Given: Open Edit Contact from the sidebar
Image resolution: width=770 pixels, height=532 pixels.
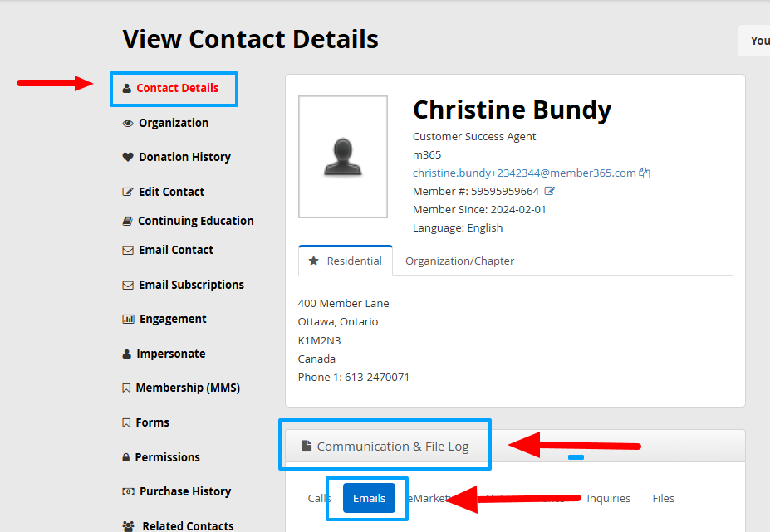Looking at the screenshot, I should point(171,192).
